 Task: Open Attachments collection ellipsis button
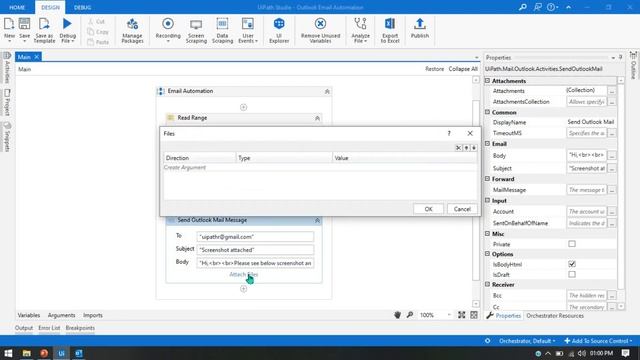click(612, 91)
